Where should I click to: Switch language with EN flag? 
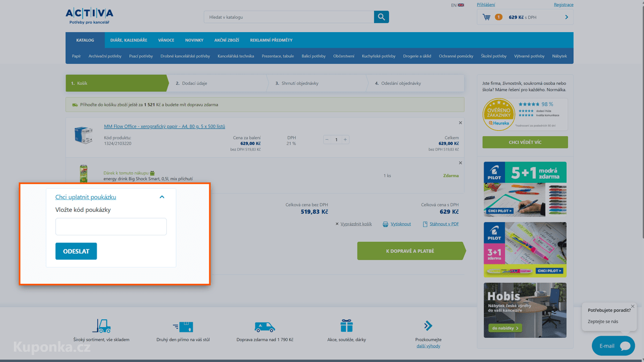pos(458,5)
